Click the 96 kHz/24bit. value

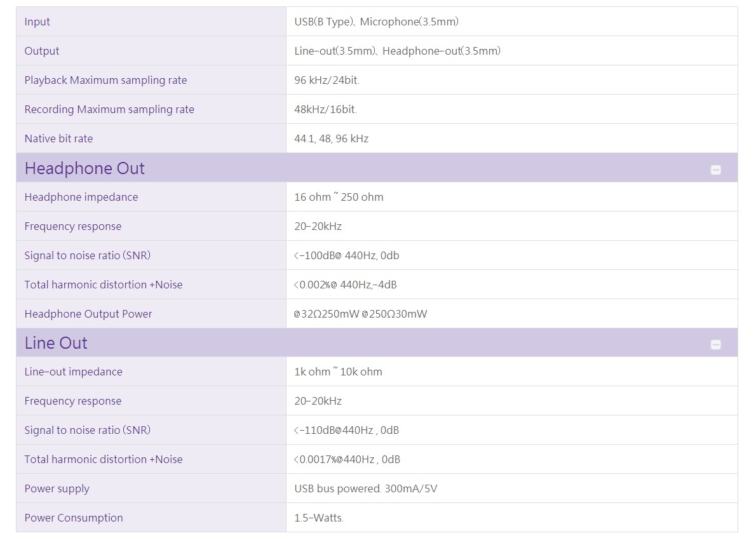pyautogui.click(x=327, y=80)
